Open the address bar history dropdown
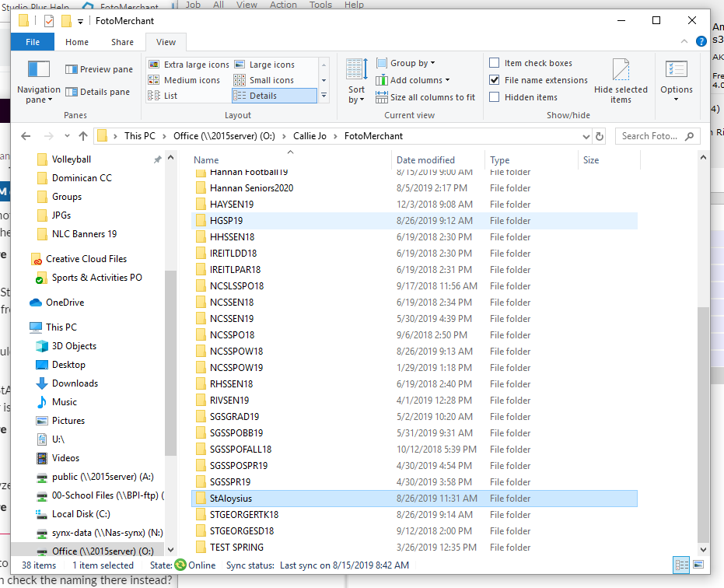The width and height of the screenshot is (724, 588). point(586,136)
